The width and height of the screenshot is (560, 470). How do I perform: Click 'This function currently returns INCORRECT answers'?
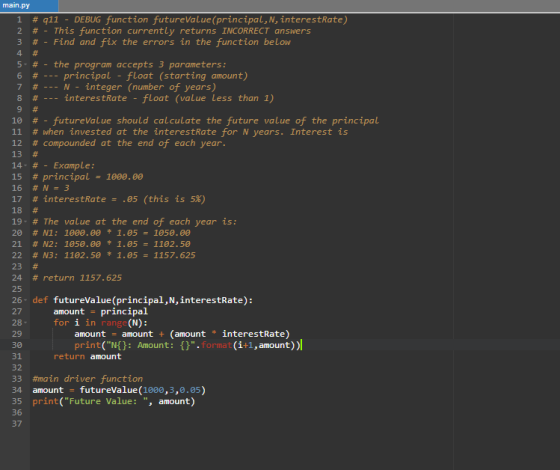pos(171,31)
